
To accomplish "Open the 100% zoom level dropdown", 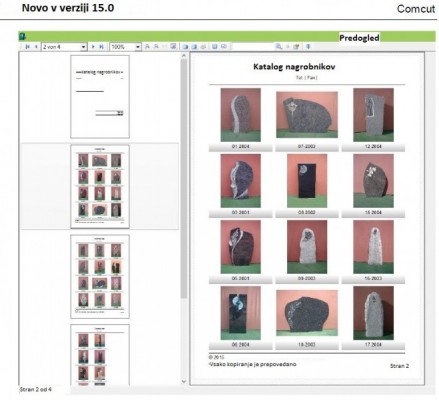I will coord(138,47).
